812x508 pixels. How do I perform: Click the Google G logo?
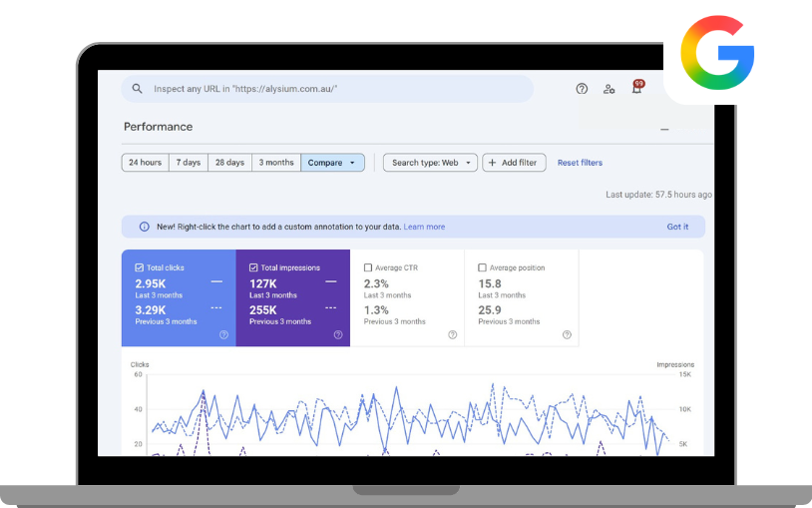717,52
